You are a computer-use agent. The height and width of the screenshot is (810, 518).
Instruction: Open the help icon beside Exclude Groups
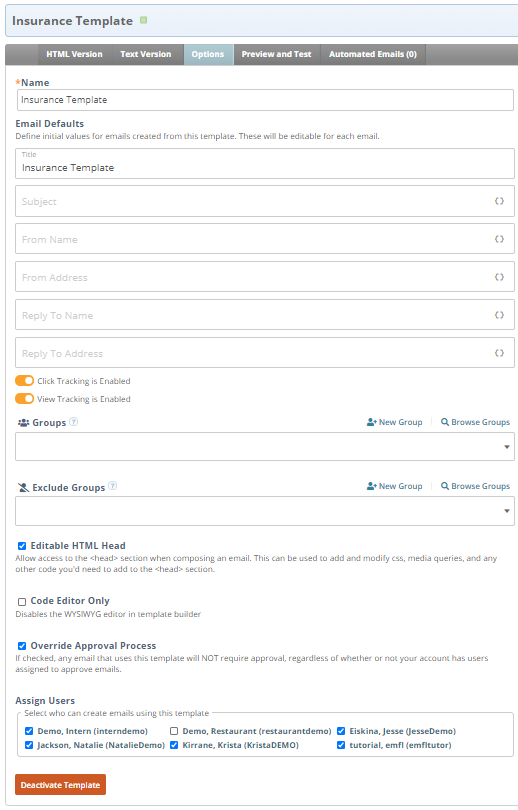point(113,486)
